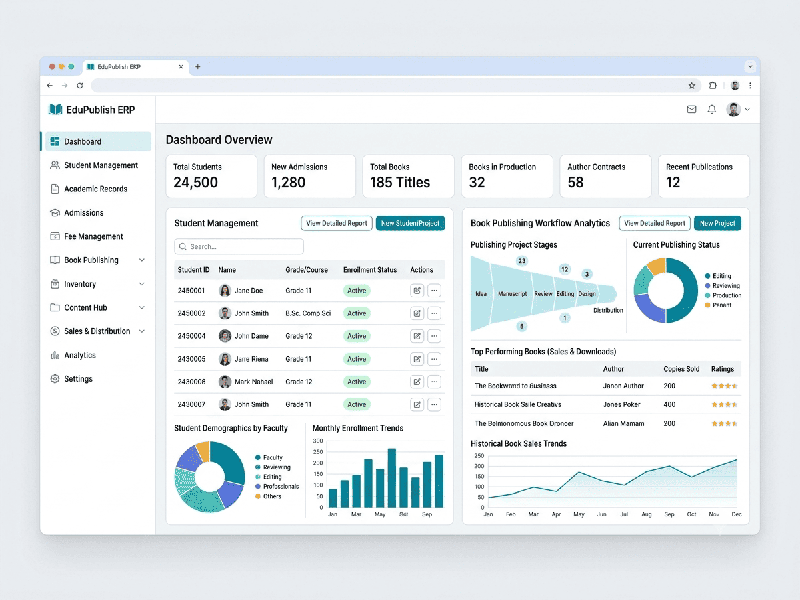Screen dimensions: 800x600
Task: Click View Detailed Report in Book Publishing panel
Action: point(655,223)
